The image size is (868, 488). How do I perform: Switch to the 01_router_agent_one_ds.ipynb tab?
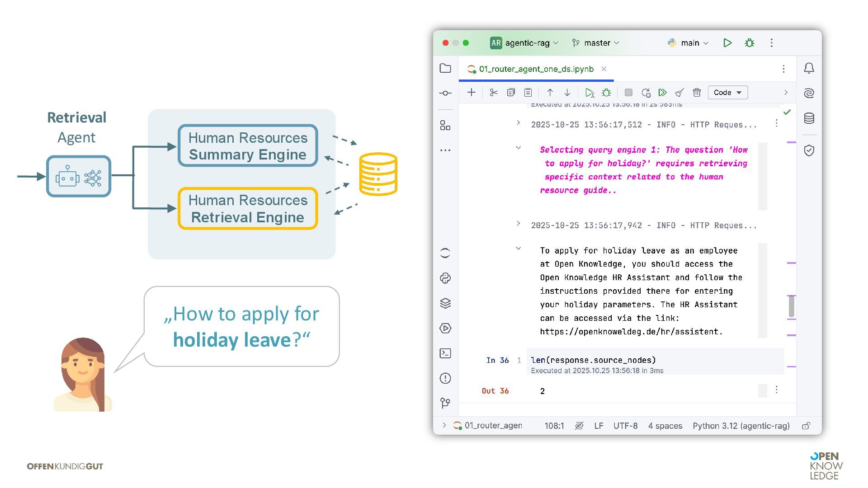pyautogui.click(x=536, y=69)
